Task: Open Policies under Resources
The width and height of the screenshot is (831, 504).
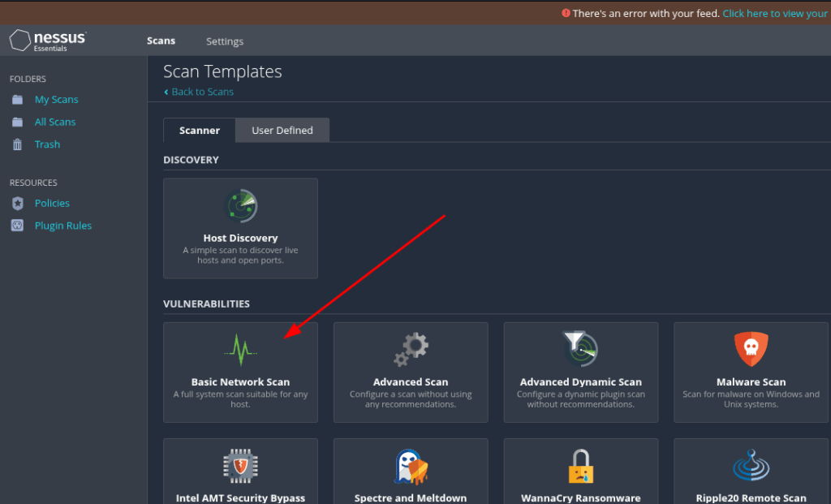Action: [52, 204]
